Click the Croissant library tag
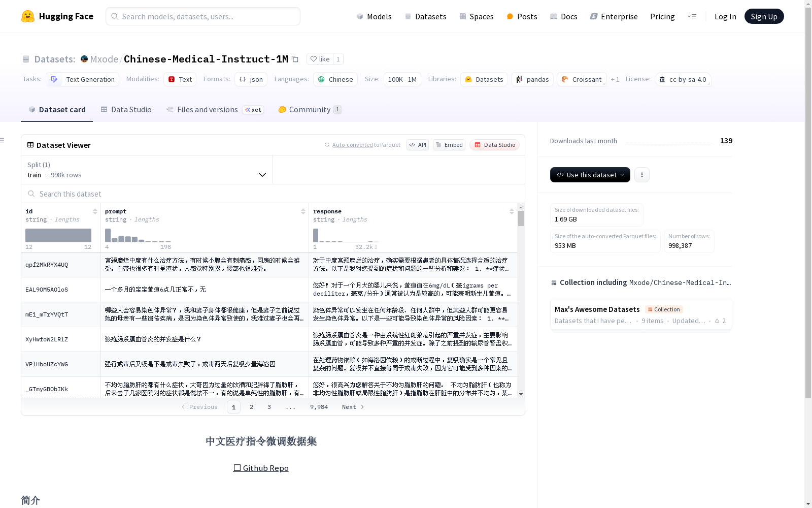 582,79
